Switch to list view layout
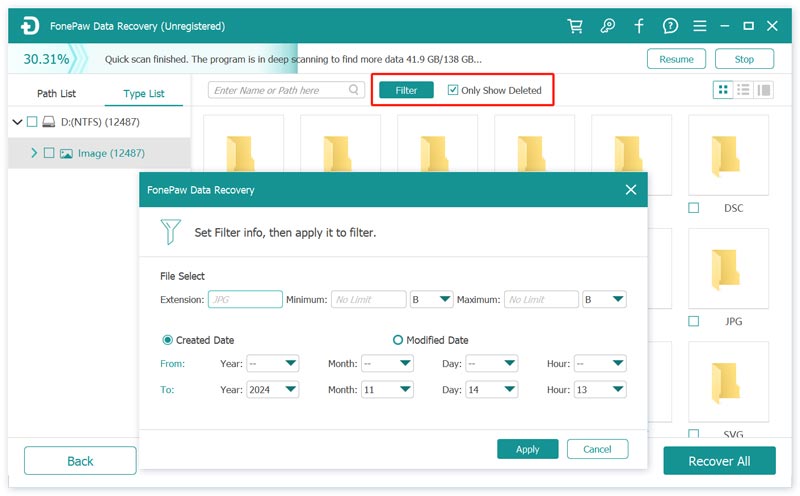This screenshot has height=496, width=800. [743, 90]
